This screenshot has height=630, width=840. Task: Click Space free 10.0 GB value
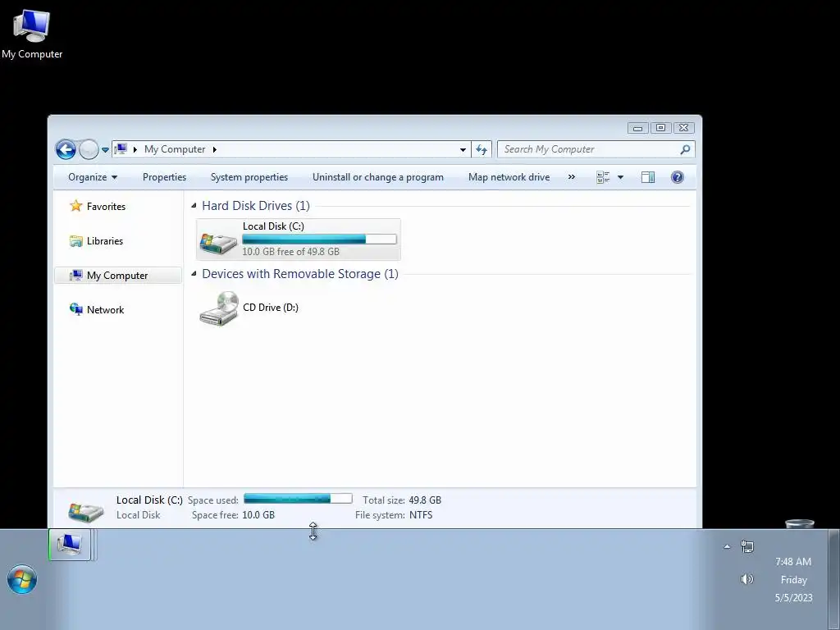point(258,515)
